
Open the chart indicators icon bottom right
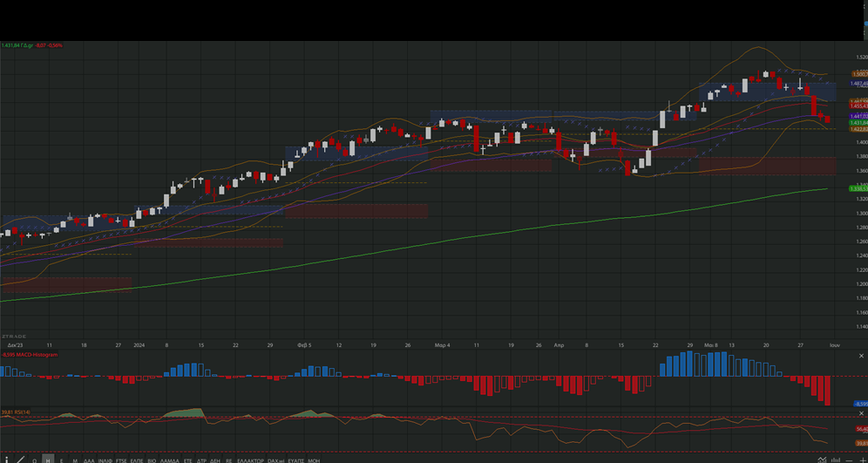point(822,460)
